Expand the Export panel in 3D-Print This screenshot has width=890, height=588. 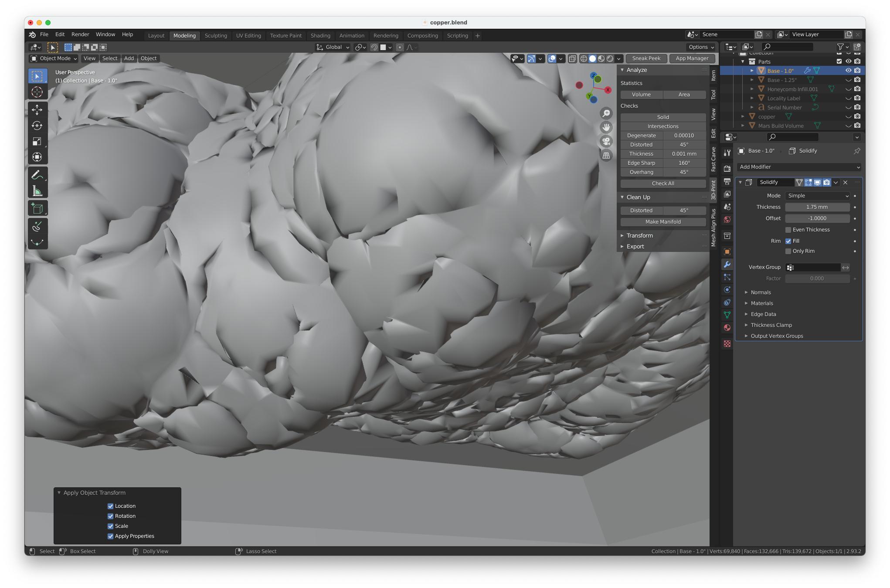[635, 247]
